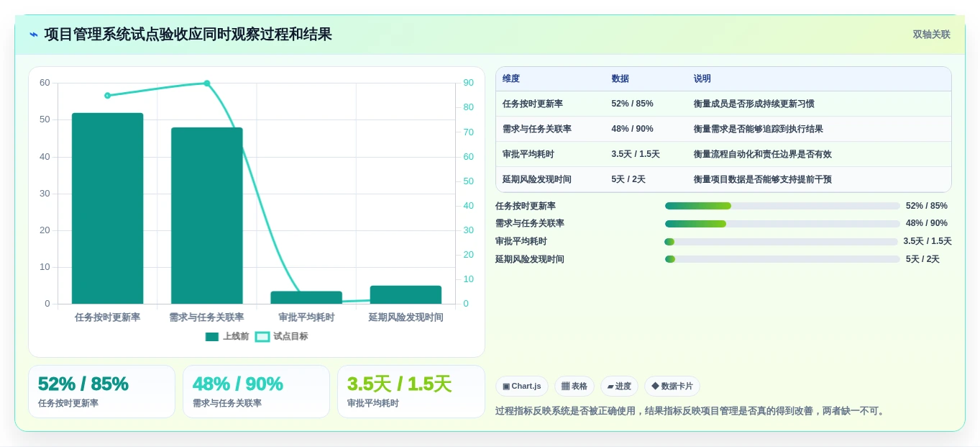Toggle the 上线前 legend entry
This screenshot has width=980, height=447.
(227, 336)
